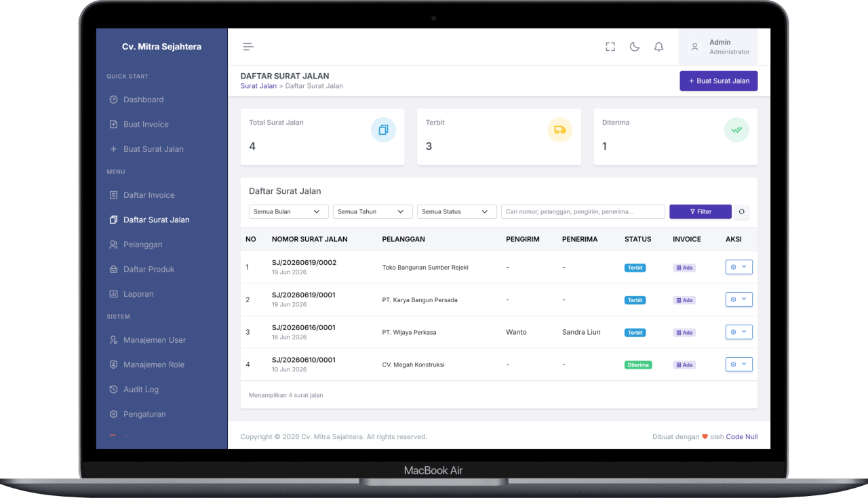Image resolution: width=868 pixels, height=498 pixels.
Task: Go to Daftar Invoice in sidebar
Action: pos(149,195)
